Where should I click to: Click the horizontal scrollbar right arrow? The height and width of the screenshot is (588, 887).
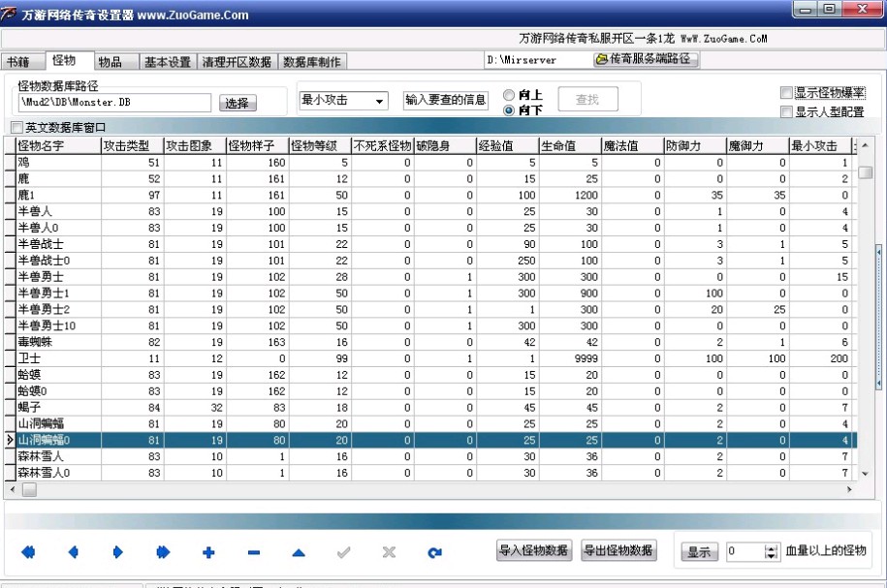(x=850, y=490)
